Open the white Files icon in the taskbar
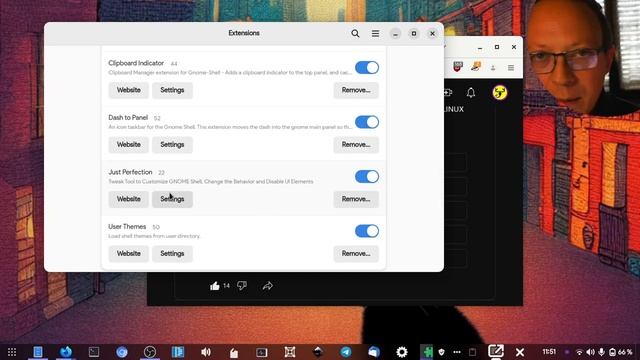640x360 pixels. (234, 352)
